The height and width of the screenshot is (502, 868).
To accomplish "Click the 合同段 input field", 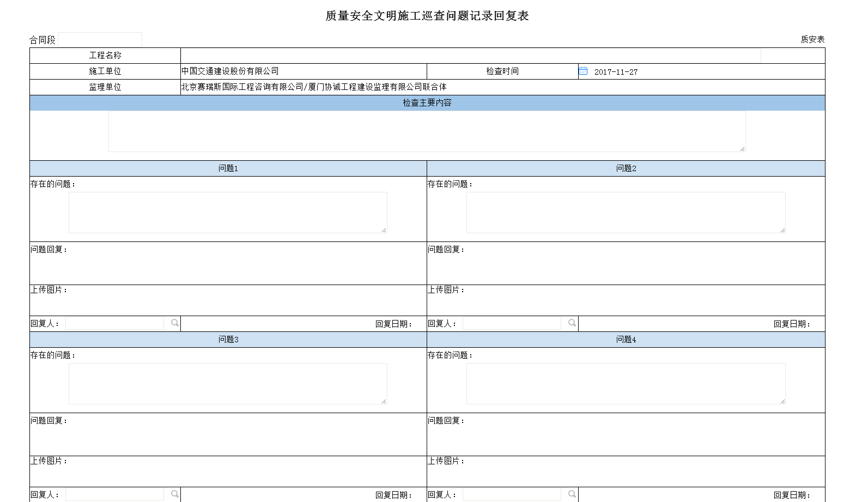I will [100, 40].
